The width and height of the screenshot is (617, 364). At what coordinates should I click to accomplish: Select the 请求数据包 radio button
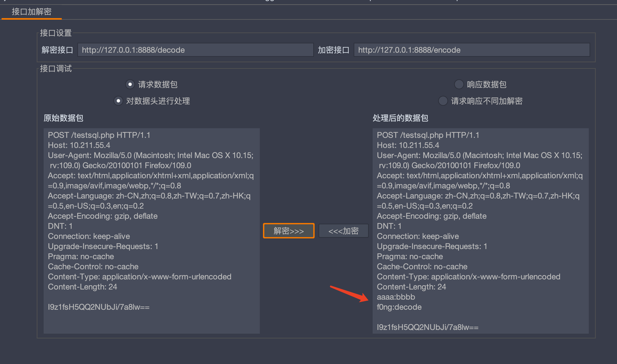[130, 85]
